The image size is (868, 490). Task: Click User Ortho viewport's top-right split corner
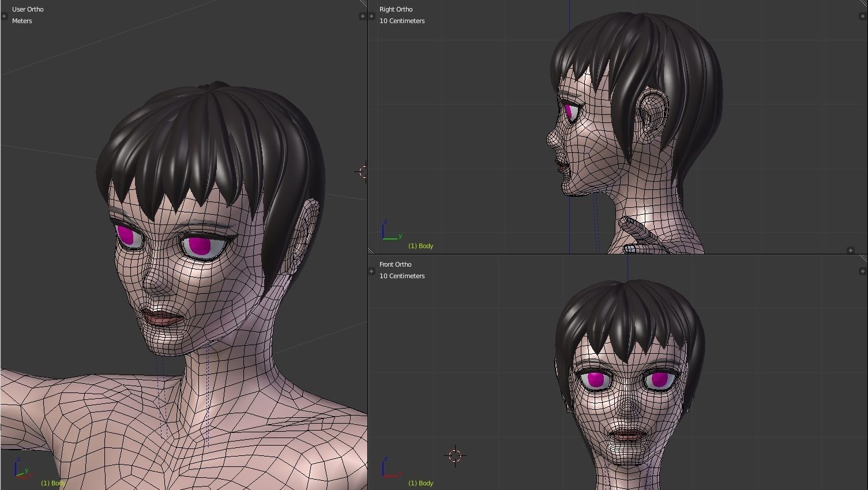363,3
